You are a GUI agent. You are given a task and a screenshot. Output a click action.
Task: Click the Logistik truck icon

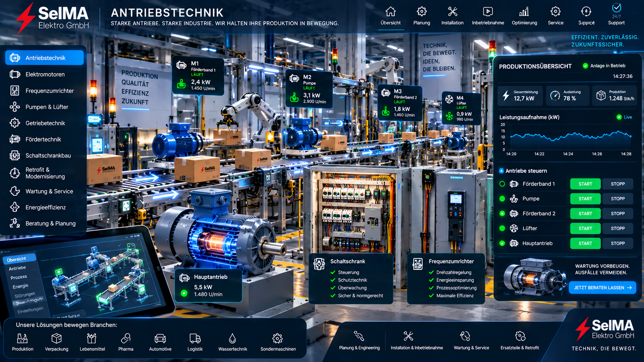click(195, 339)
